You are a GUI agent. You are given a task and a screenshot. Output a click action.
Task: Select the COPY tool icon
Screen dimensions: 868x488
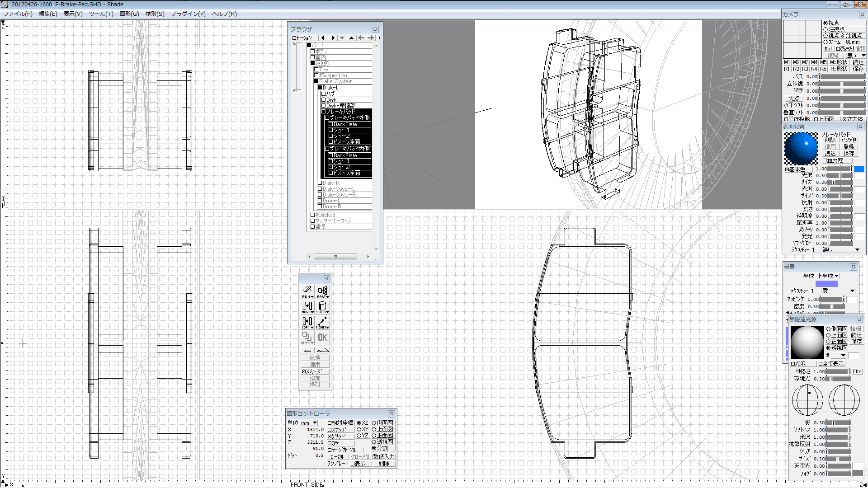point(307,322)
